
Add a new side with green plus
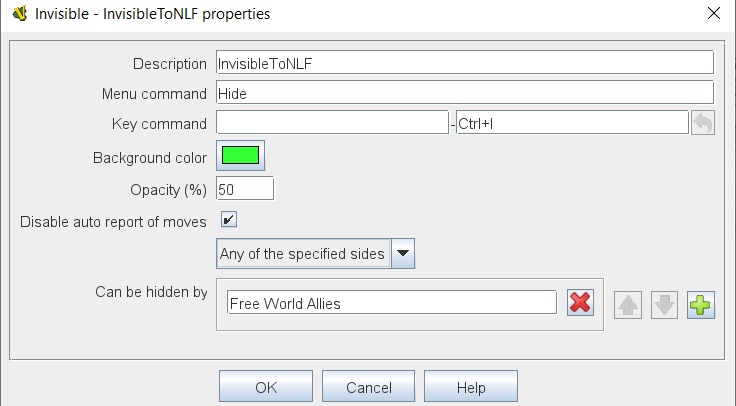pyautogui.click(x=701, y=305)
